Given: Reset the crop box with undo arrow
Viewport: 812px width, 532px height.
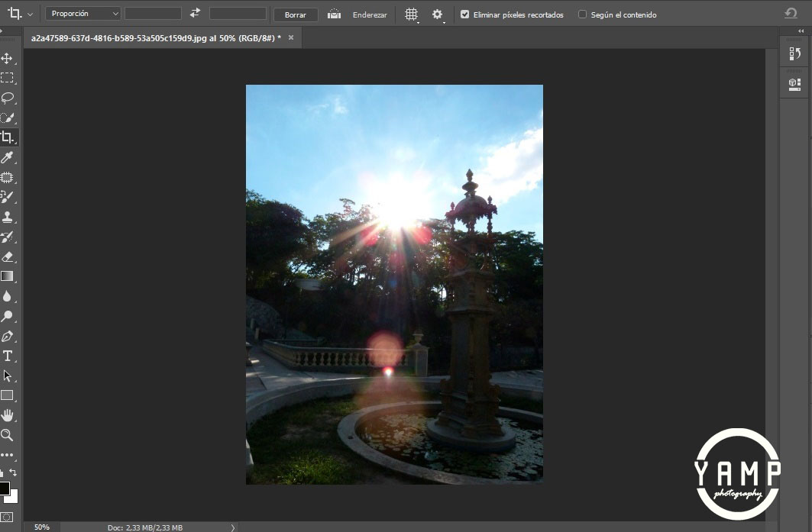Looking at the screenshot, I should point(791,13).
